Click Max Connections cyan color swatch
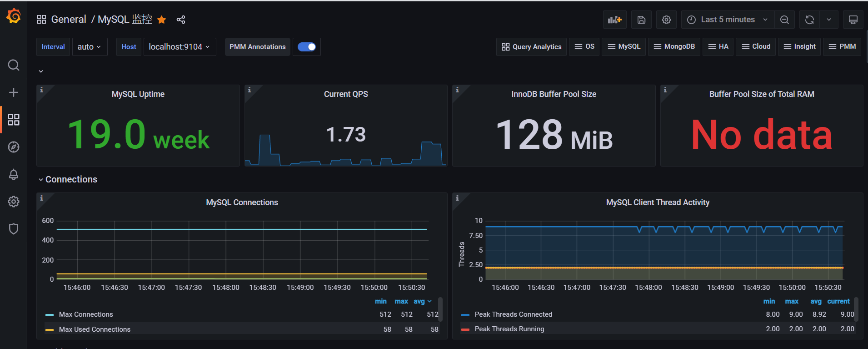This screenshot has height=349, width=868. coord(50,315)
